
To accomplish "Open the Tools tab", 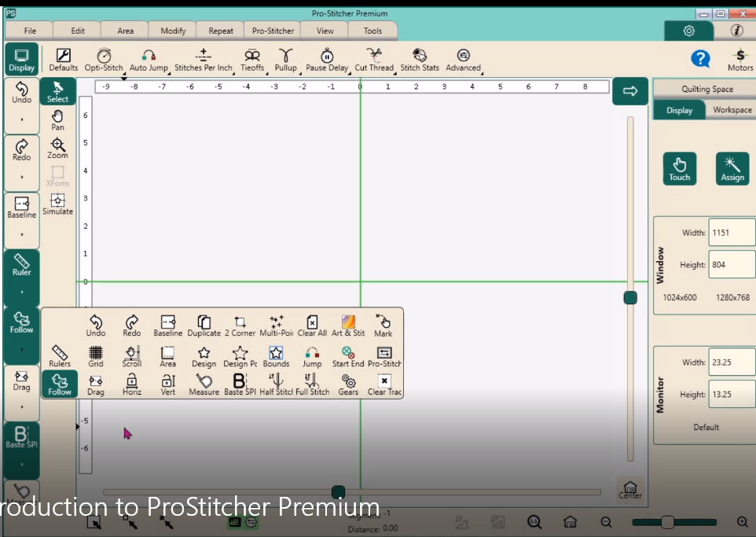I will pos(372,31).
